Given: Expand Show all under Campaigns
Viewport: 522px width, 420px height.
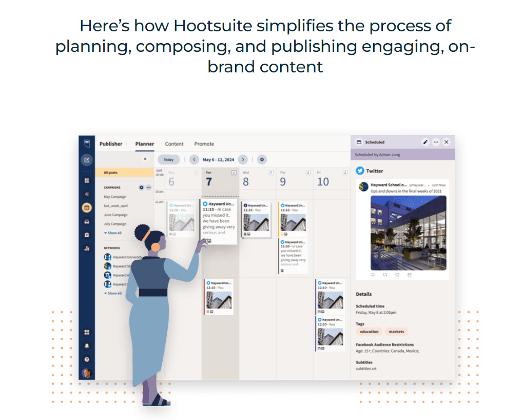Looking at the screenshot, I should 113,233.
